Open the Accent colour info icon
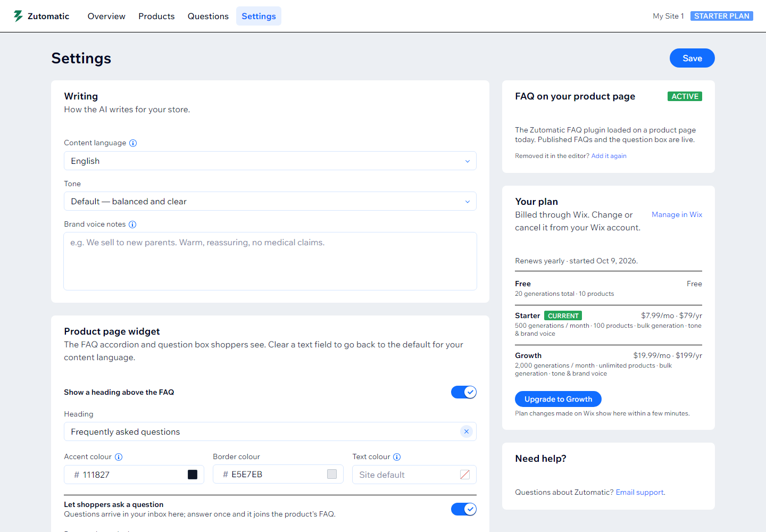This screenshot has height=532, width=766. [x=119, y=457]
